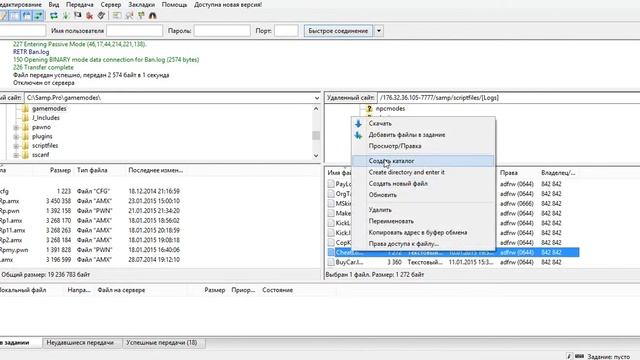
Task: Click the remote site path field
Action: point(508,98)
